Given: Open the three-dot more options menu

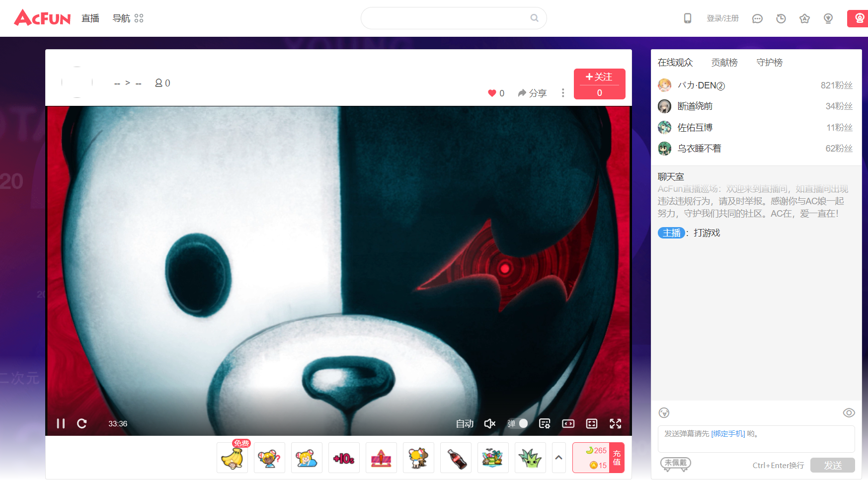Looking at the screenshot, I should (x=563, y=93).
